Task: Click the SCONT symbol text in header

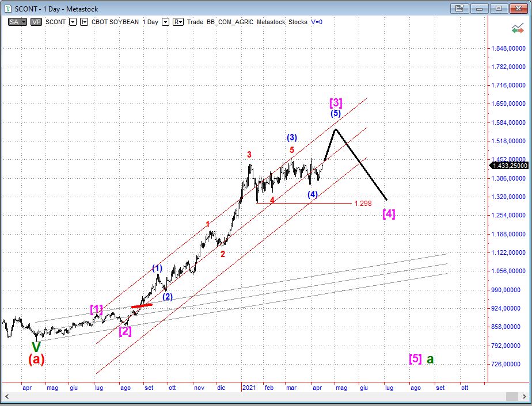Action: tap(56, 22)
